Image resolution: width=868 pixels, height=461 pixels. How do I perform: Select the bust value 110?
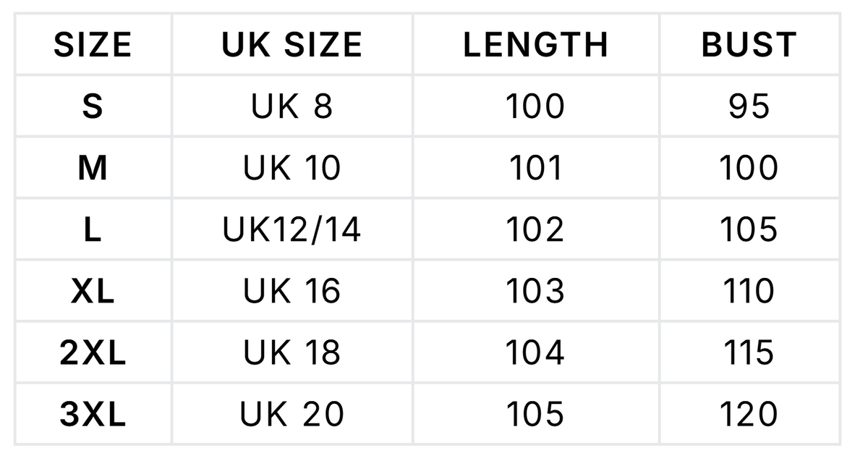749,292
